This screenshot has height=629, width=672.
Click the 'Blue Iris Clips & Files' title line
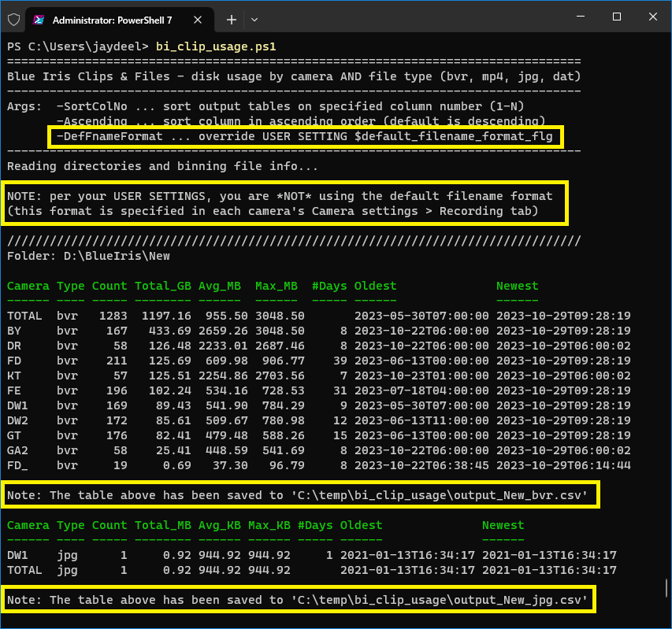(294, 76)
